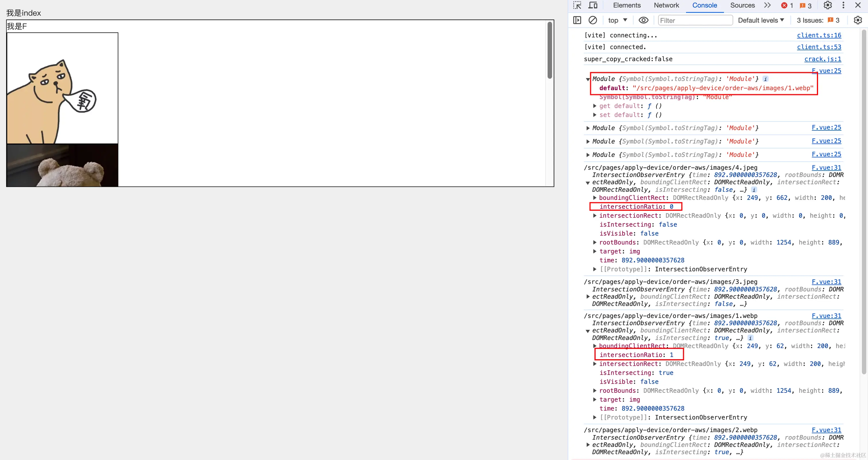The height and width of the screenshot is (460, 868).
Task: Switch to the Elements tab
Action: (x=626, y=5)
